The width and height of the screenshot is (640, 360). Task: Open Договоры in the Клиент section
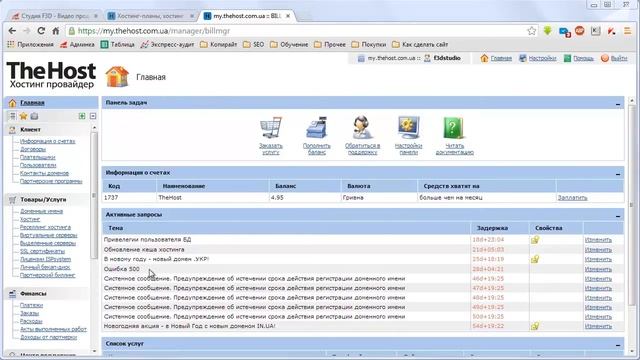click(33, 149)
